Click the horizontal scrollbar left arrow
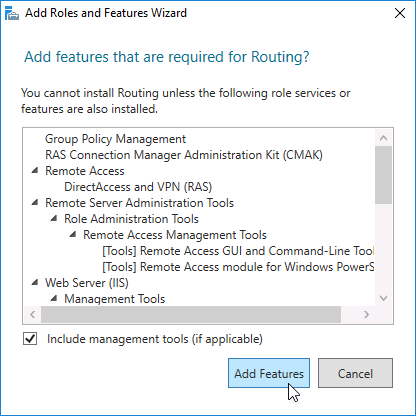This screenshot has height=416, width=416. pyautogui.click(x=33, y=314)
